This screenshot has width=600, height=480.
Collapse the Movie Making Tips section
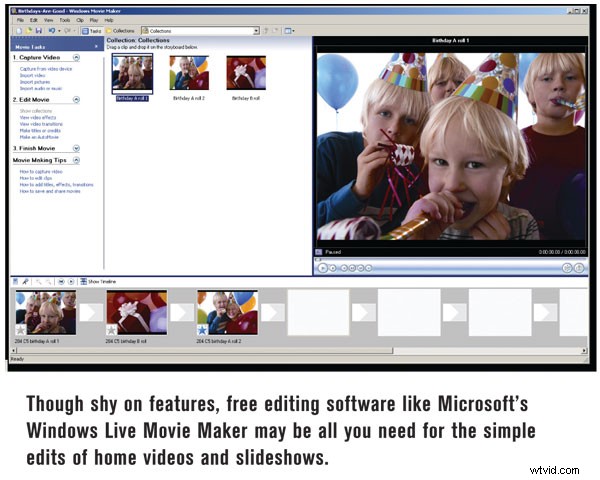click(x=76, y=160)
